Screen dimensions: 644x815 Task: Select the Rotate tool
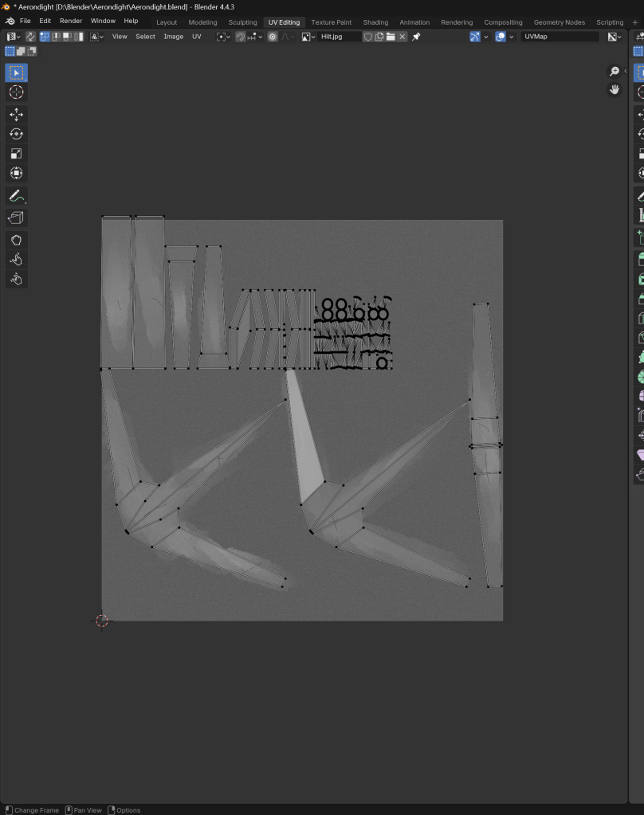pyautogui.click(x=16, y=134)
